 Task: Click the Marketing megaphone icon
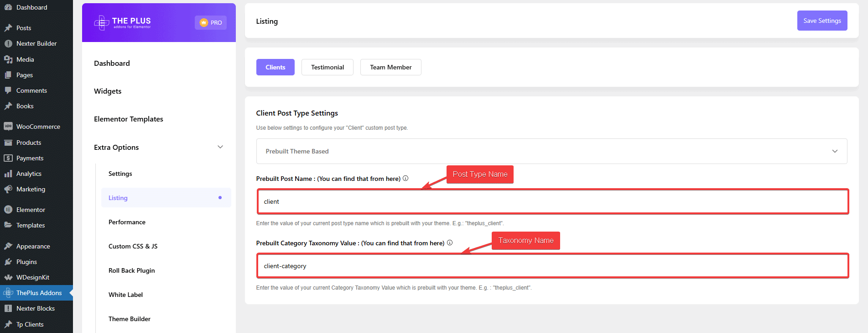point(8,189)
